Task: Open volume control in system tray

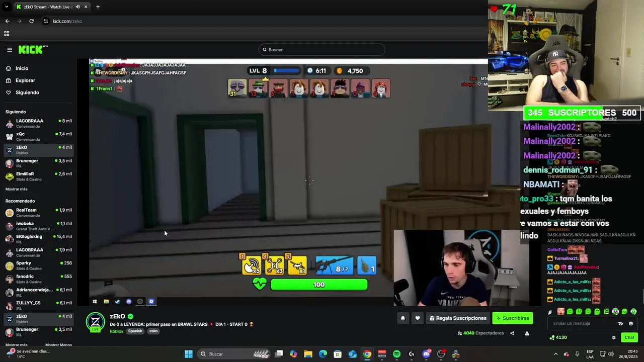Action: pyautogui.click(x=611, y=354)
